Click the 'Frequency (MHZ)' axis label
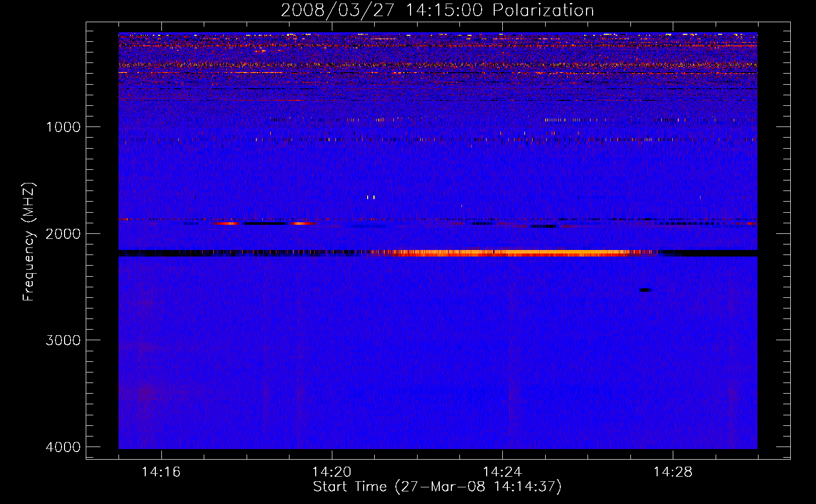 [29, 242]
